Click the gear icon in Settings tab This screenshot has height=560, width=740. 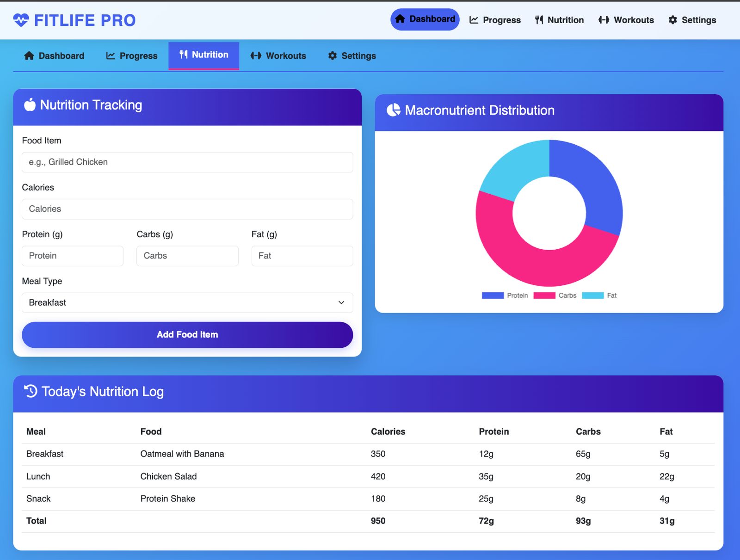[x=333, y=55]
